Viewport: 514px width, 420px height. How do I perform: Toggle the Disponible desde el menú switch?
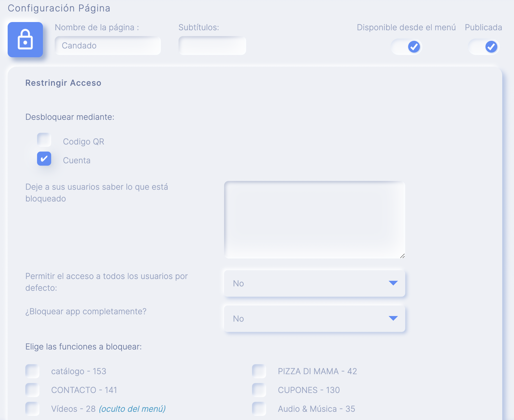click(x=407, y=47)
